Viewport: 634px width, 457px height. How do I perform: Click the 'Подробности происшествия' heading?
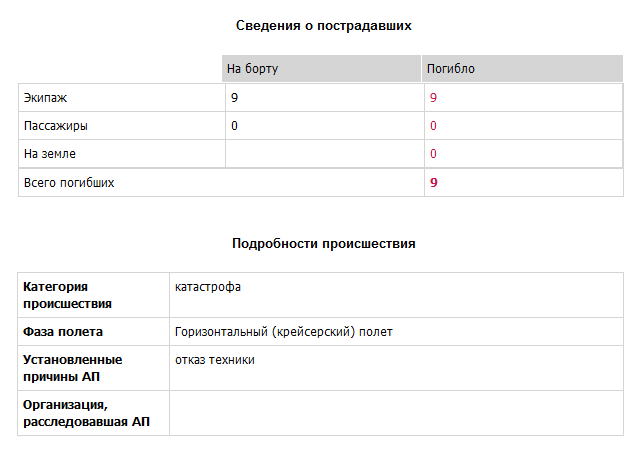click(323, 243)
